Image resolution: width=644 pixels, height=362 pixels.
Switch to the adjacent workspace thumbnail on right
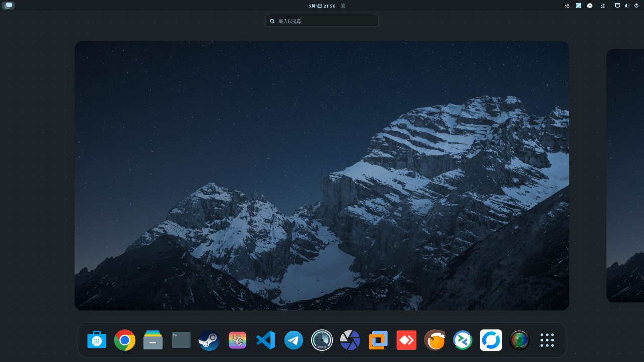[x=625, y=175]
